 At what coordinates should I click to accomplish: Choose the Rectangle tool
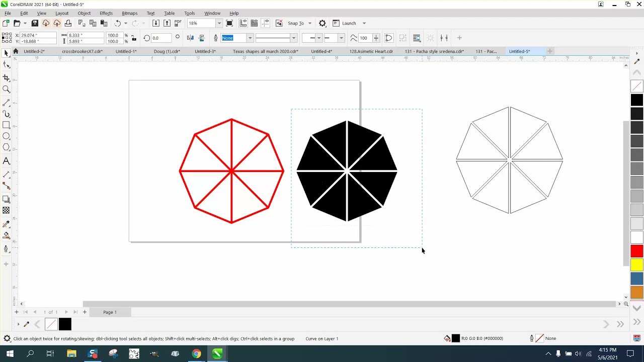point(6,125)
